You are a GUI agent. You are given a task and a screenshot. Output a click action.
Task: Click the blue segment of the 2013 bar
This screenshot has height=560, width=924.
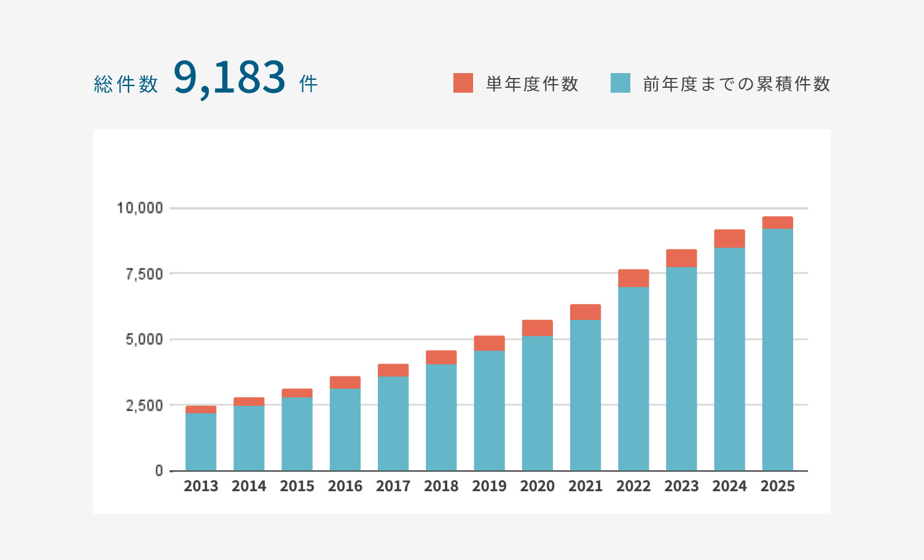(x=201, y=442)
